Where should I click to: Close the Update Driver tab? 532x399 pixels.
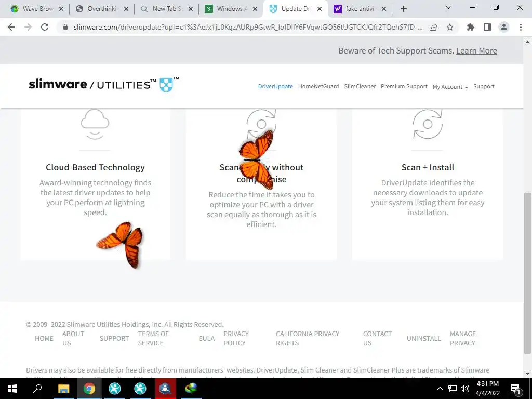click(320, 9)
